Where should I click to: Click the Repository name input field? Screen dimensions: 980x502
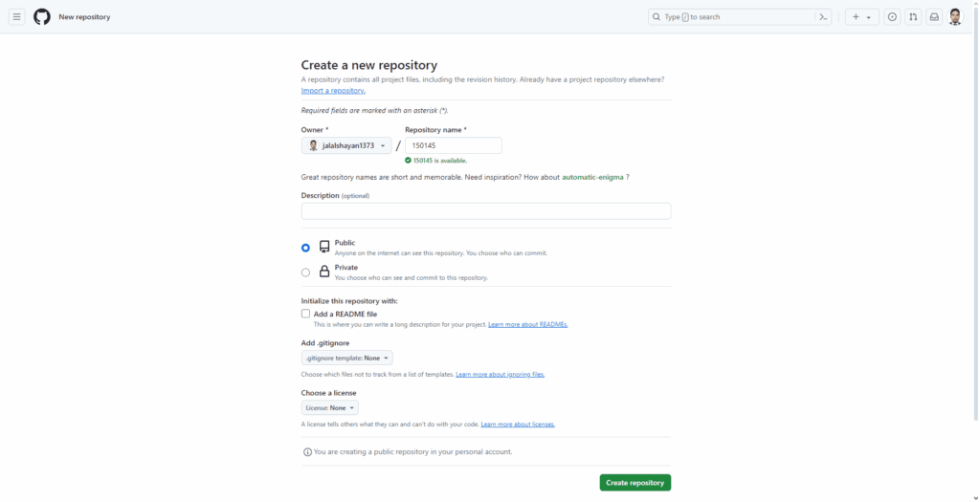[453, 145]
